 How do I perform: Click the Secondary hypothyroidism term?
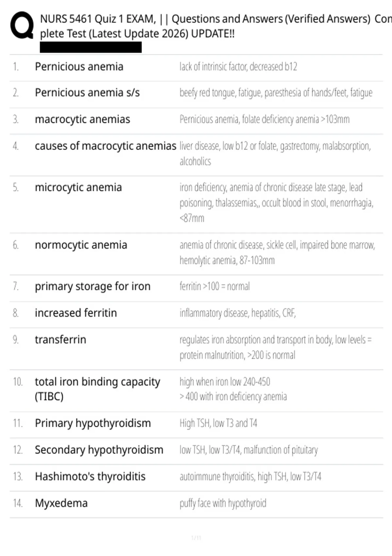(x=99, y=450)
